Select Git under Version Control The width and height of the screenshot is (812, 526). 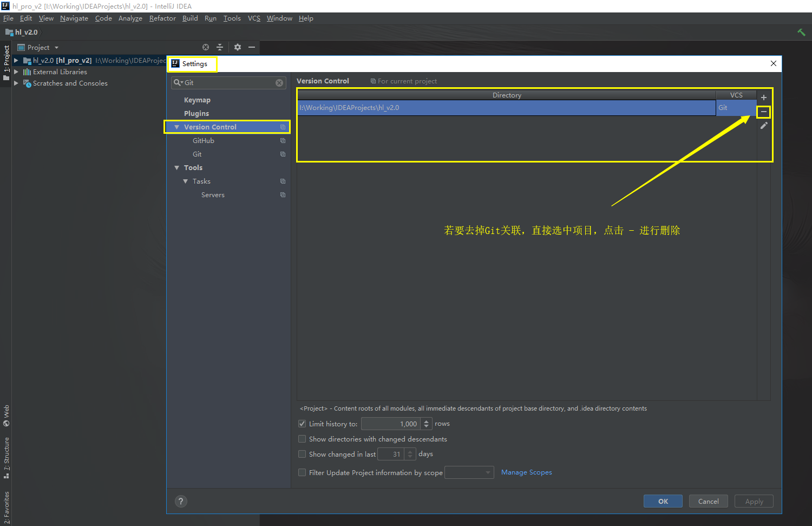tap(197, 154)
